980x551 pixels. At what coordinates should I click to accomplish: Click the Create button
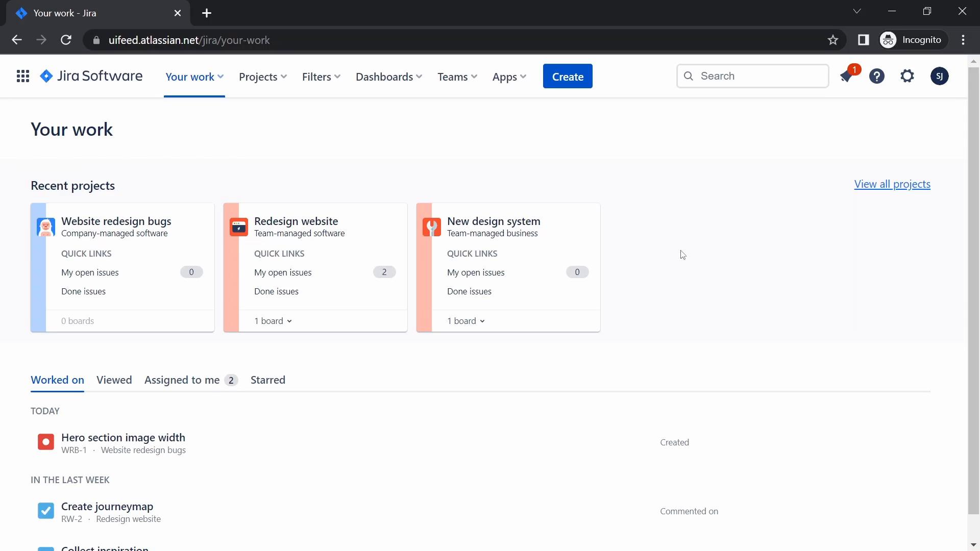point(568,76)
